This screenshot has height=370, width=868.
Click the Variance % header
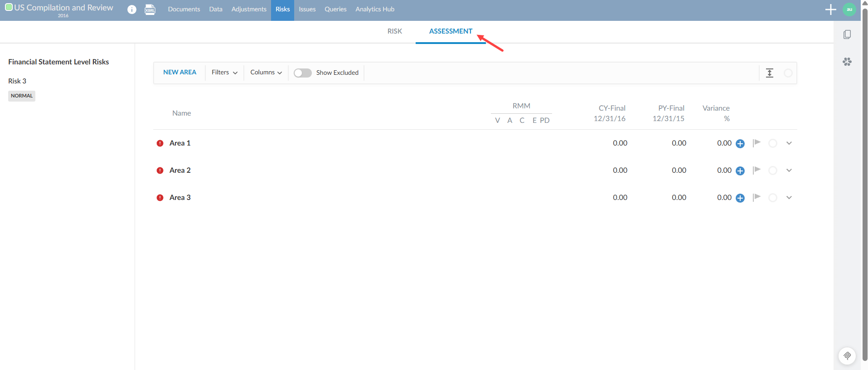(x=716, y=113)
